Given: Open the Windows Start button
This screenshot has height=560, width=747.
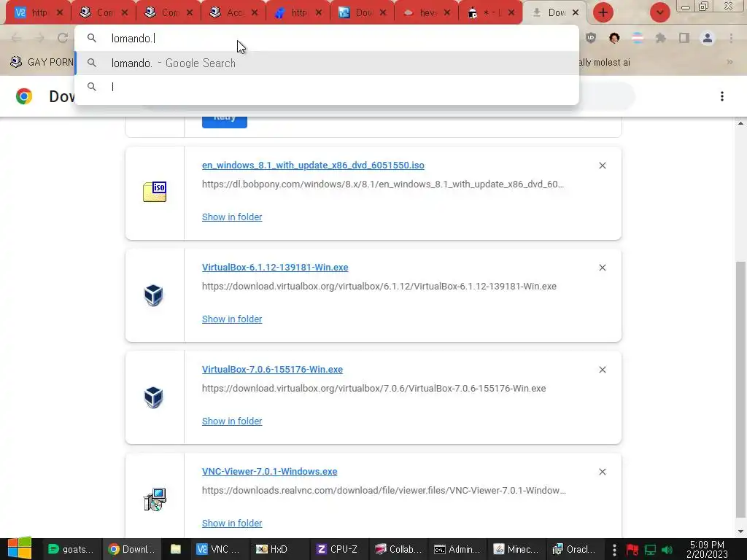Looking at the screenshot, I should (20, 549).
